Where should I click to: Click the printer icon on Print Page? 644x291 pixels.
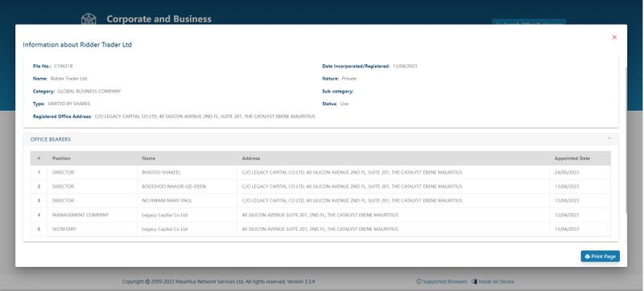(588, 256)
